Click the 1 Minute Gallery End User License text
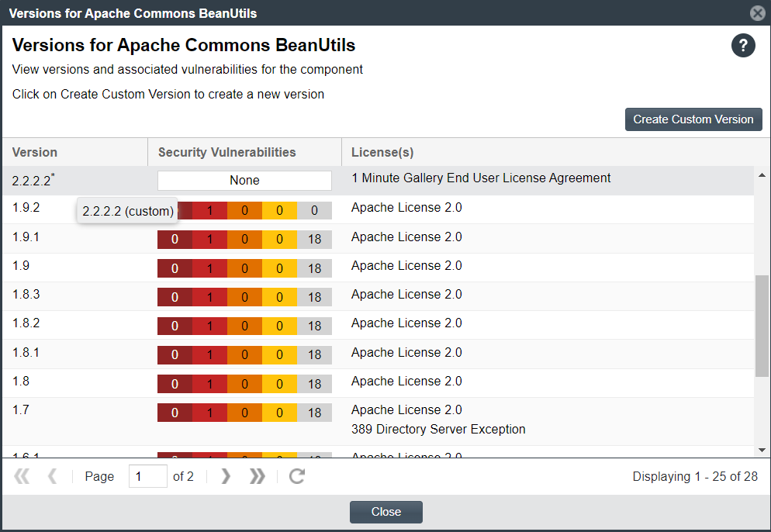 (x=481, y=178)
